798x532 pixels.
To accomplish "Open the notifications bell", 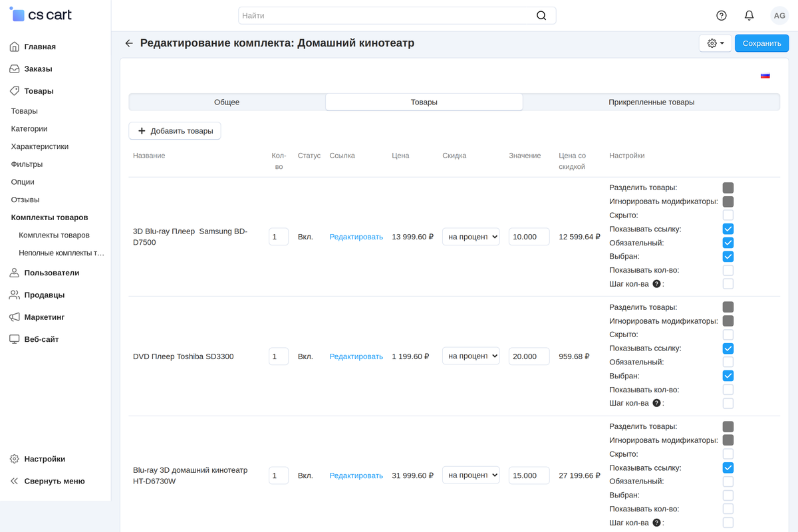I will (749, 15).
